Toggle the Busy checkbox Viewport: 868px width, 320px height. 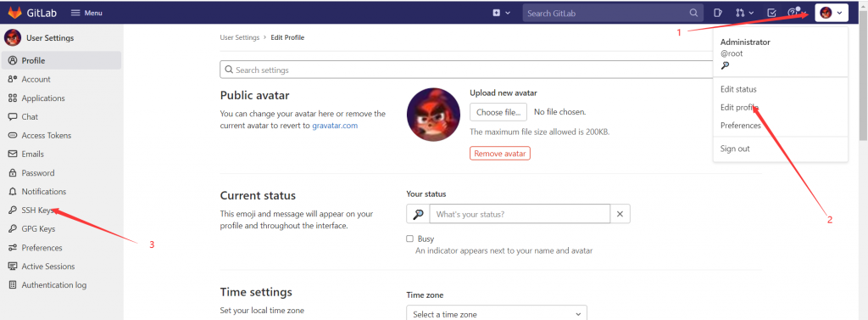[x=410, y=239]
